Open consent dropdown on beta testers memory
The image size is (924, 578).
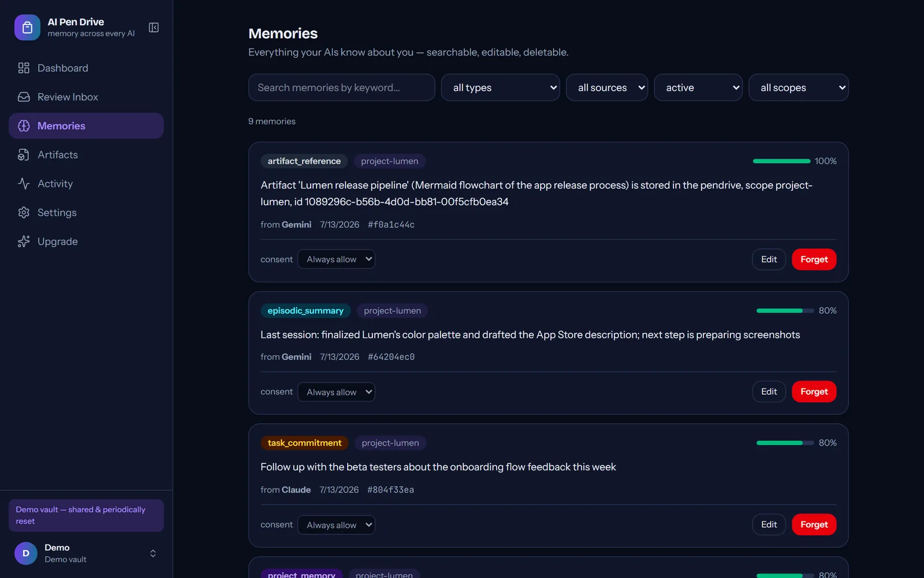click(336, 525)
